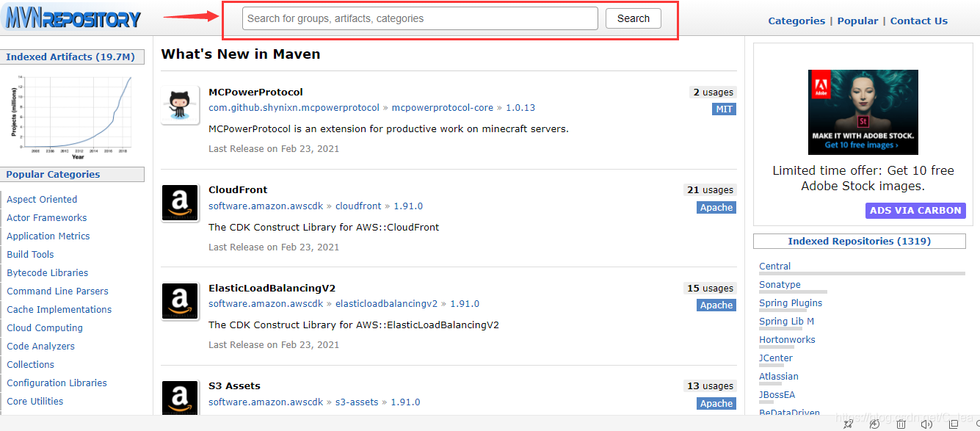Viewport: 980px width, 431px height.
Task: Click the S3 Assets Amazon logo icon
Action: 180,398
